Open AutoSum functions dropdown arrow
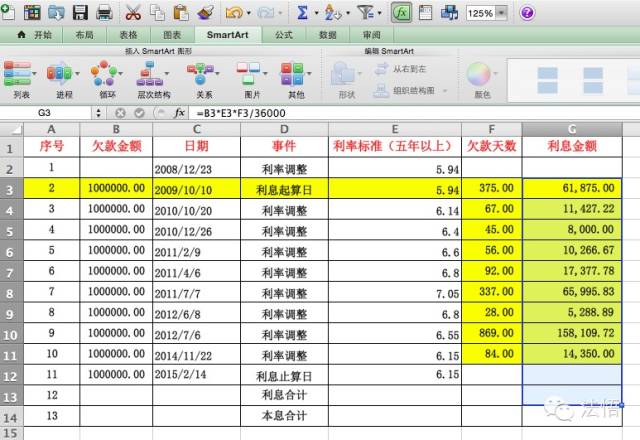 coord(316,13)
